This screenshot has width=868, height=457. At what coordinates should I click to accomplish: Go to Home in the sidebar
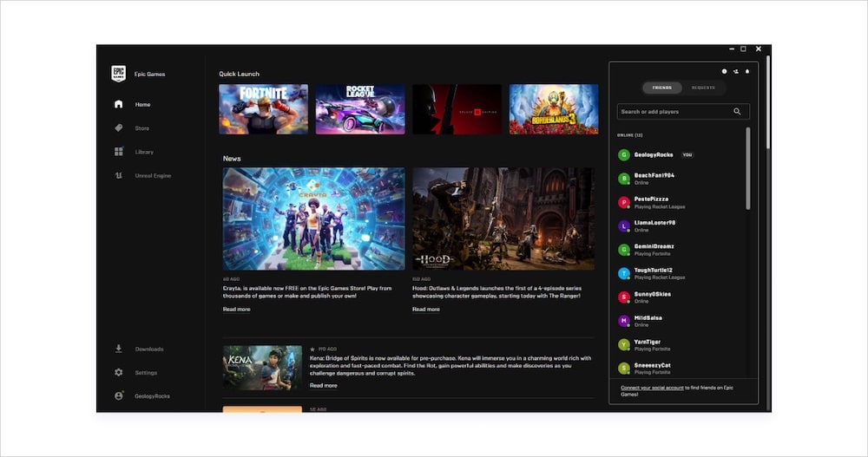[143, 105]
